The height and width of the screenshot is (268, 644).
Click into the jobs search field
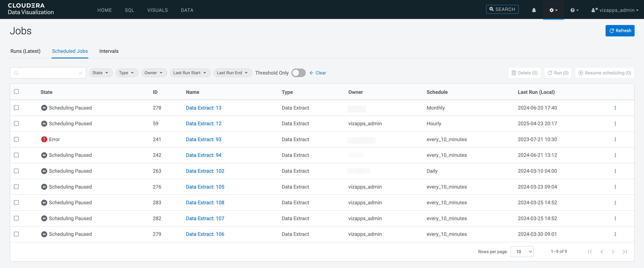tap(48, 73)
